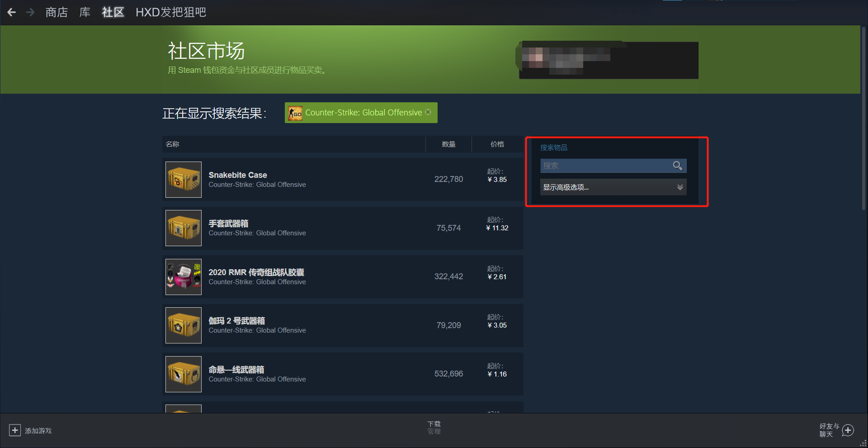Click the CS:GO game icon in filter

pyautogui.click(x=295, y=113)
